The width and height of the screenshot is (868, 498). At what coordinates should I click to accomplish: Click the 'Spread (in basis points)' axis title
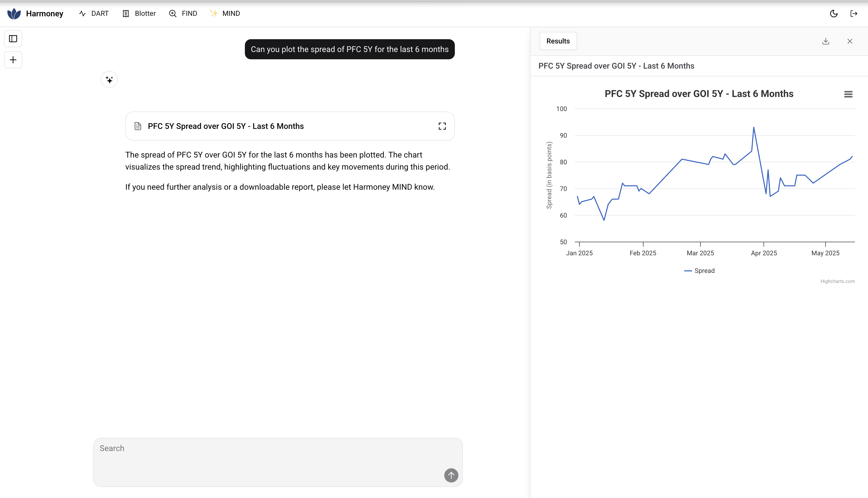click(549, 175)
